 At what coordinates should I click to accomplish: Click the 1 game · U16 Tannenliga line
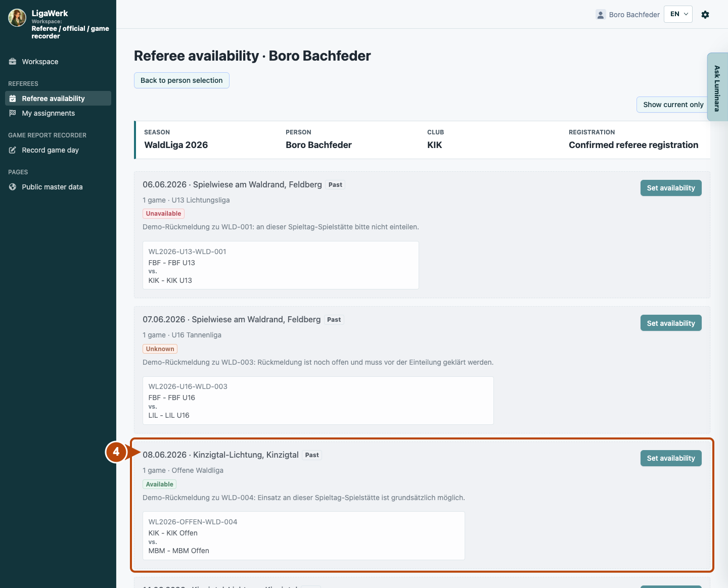coord(182,335)
